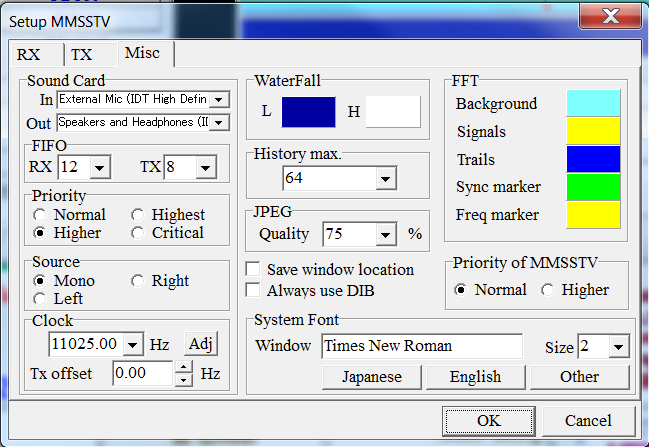
Task: Change the FFT Signals color
Action: click(x=593, y=131)
